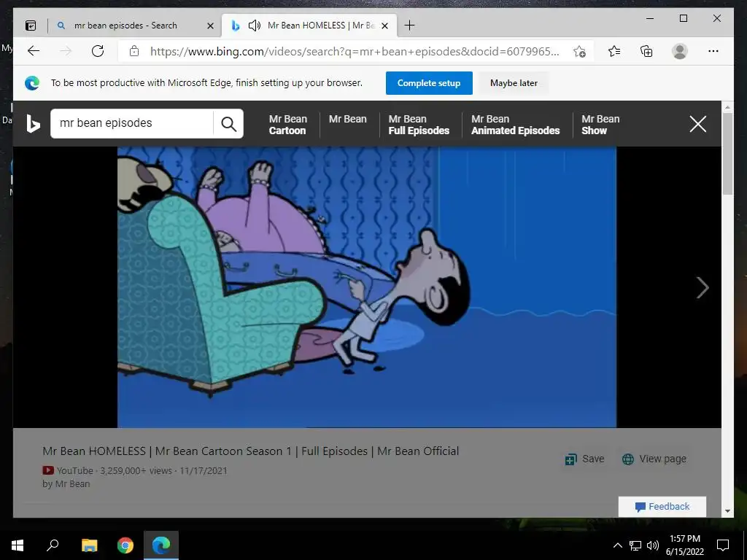Viewport: 747px width, 560px height.
Task: Select 'Mr Bean Animated Episodes' related search
Action: click(516, 125)
